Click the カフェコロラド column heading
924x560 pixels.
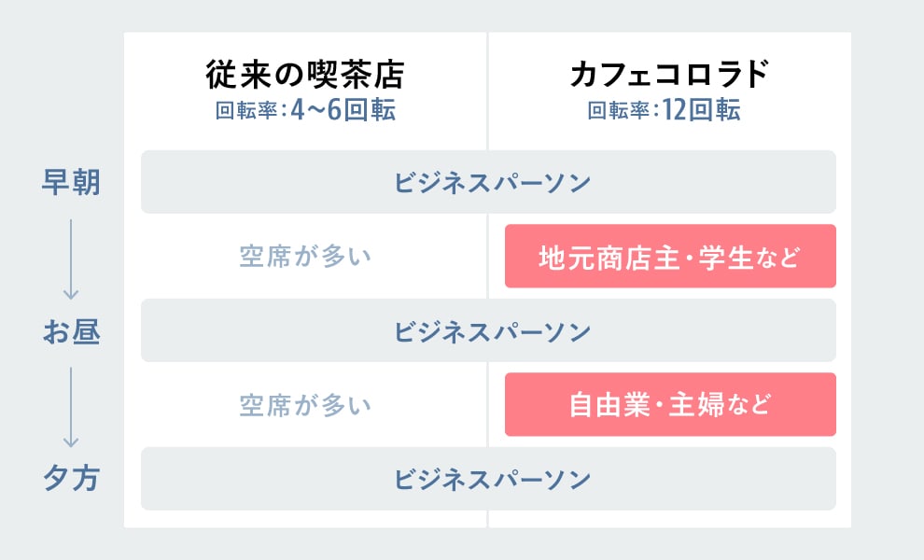[x=669, y=77]
